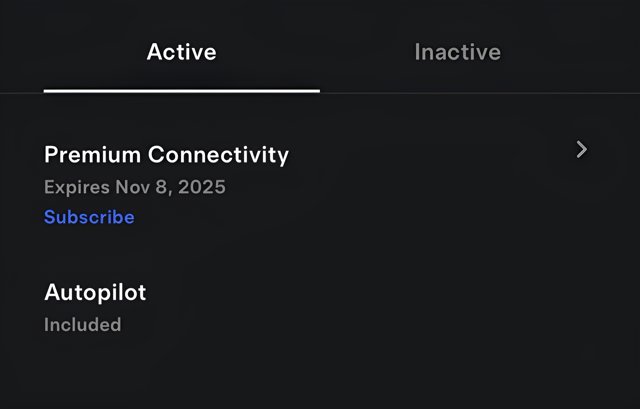Subscribe to Premium Connectivity
Viewport: 640px width, 409px height.
(89, 217)
